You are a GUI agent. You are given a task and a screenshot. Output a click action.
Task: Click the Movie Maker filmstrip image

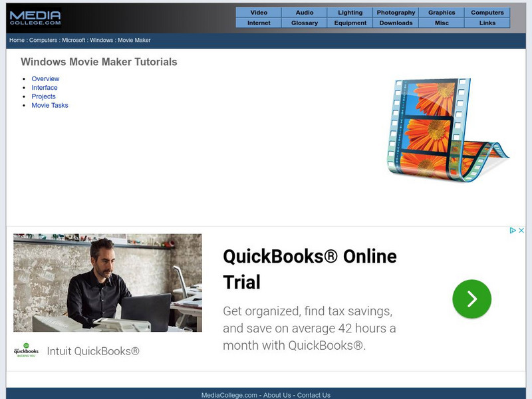pyautogui.click(x=448, y=130)
